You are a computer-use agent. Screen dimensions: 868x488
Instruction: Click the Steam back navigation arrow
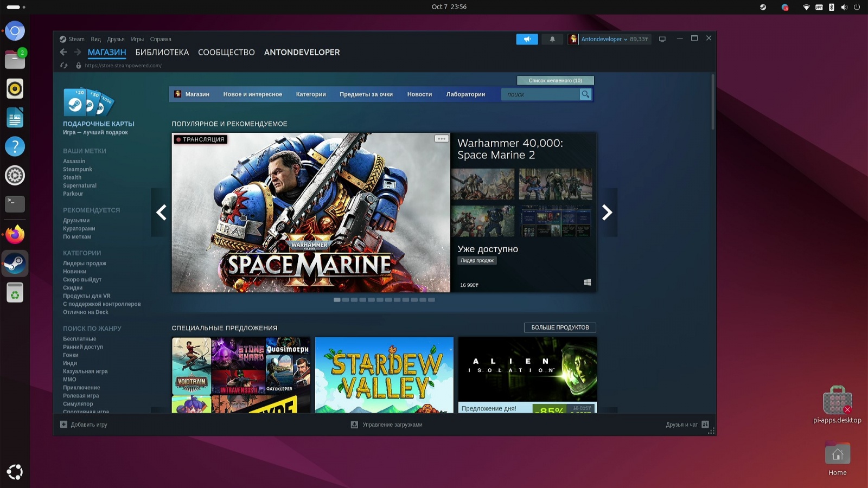coord(63,52)
